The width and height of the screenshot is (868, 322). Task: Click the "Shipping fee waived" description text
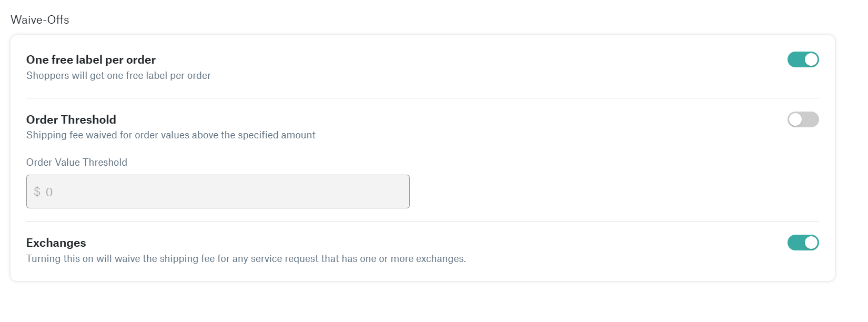tap(171, 135)
